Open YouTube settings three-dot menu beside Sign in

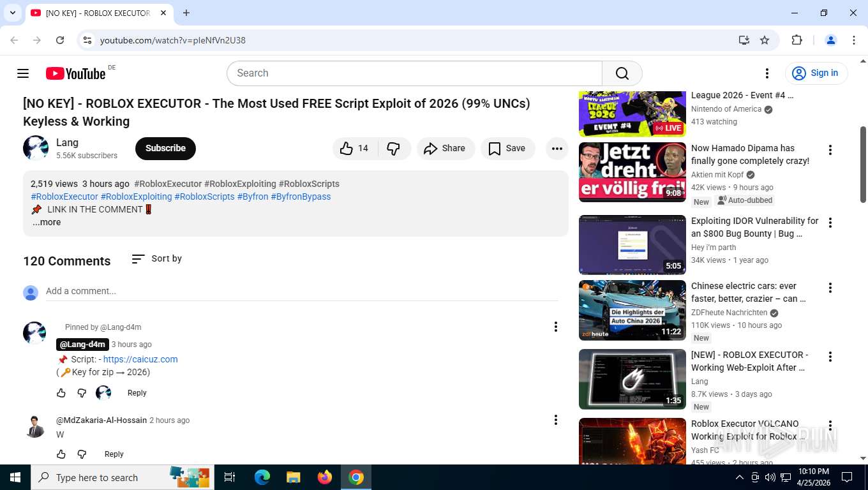767,73
